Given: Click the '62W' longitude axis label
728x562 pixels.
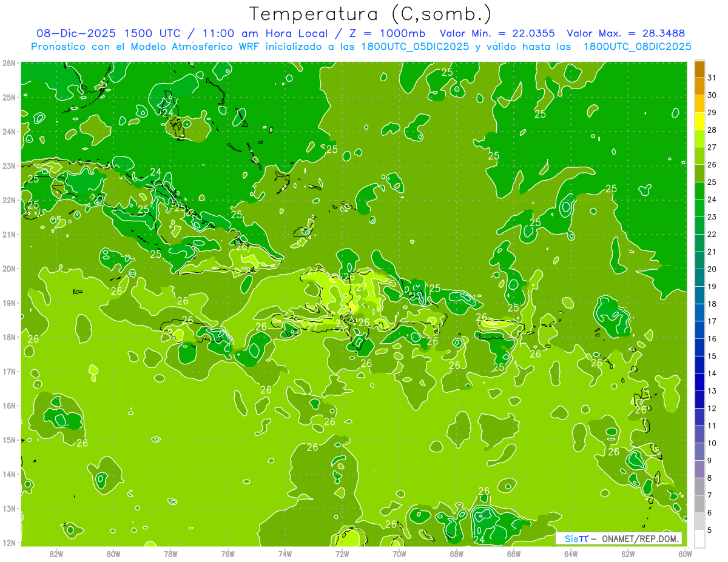Looking at the screenshot, I should point(629,554).
